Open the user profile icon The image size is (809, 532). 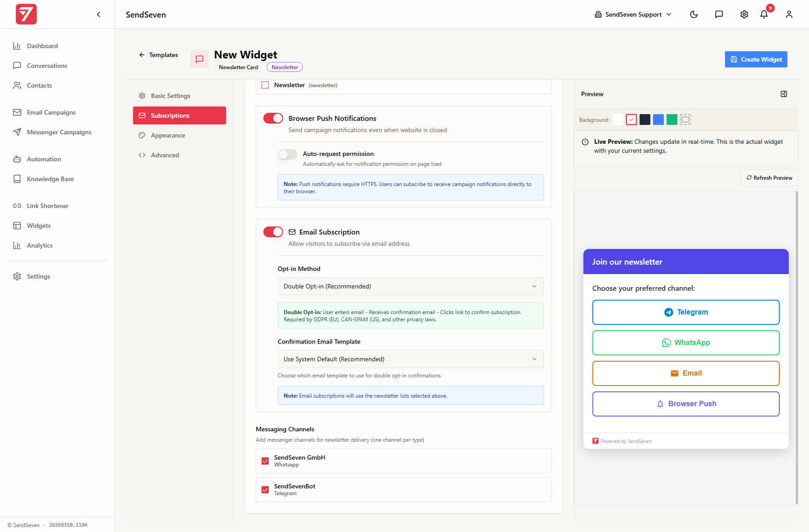(x=789, y=14)
